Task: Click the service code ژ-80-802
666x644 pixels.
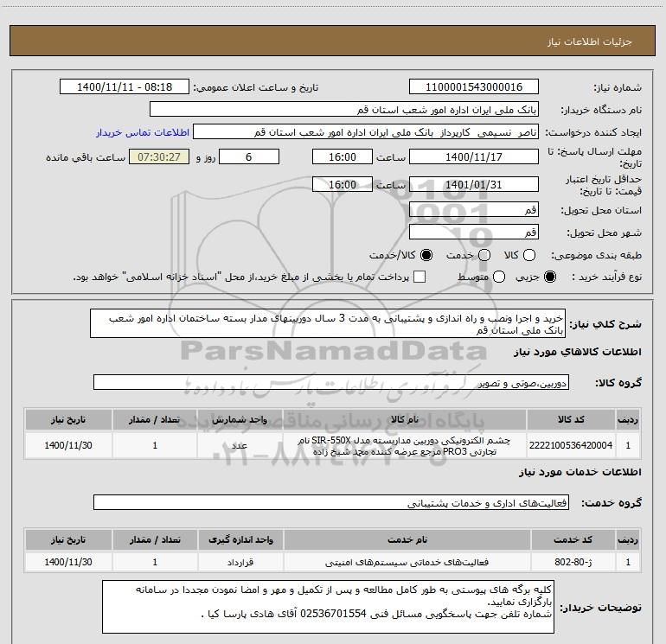Action: pos(573,562)
